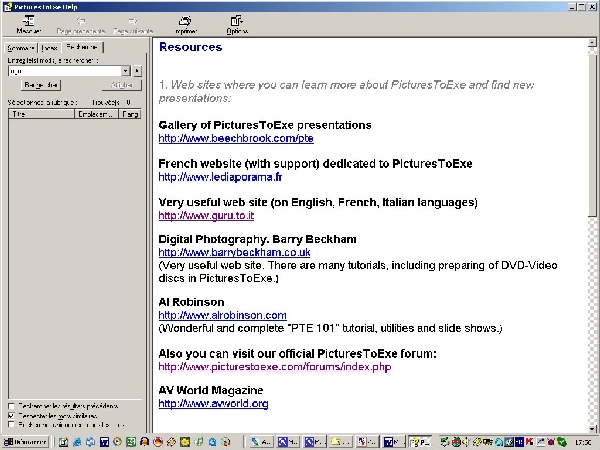Expand the search keyword combo box arrow

126,71
